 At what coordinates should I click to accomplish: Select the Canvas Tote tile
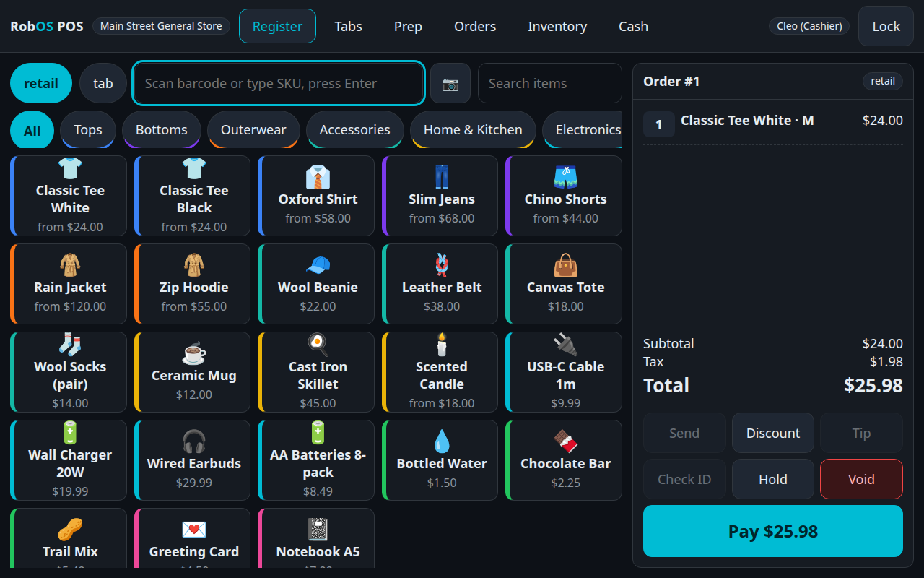tap(564, 284)
